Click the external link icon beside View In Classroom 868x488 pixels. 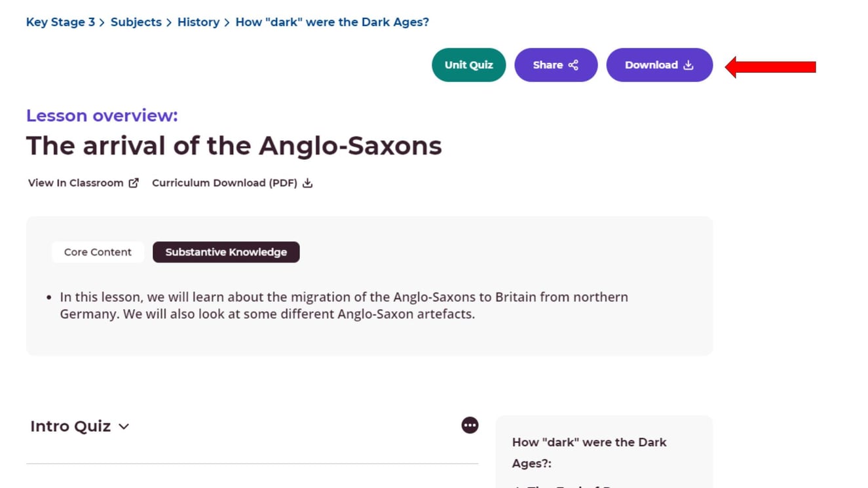click(x=134, y=183)
